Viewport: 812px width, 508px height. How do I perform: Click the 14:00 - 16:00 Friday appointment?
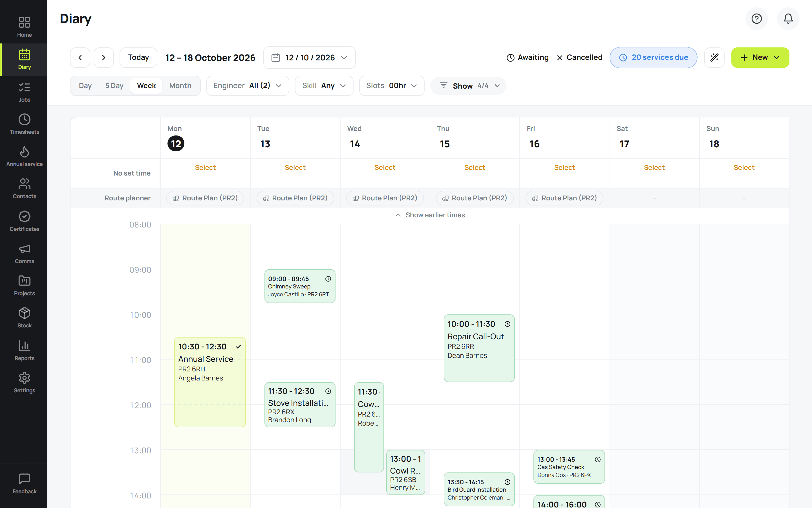point(569,502)
